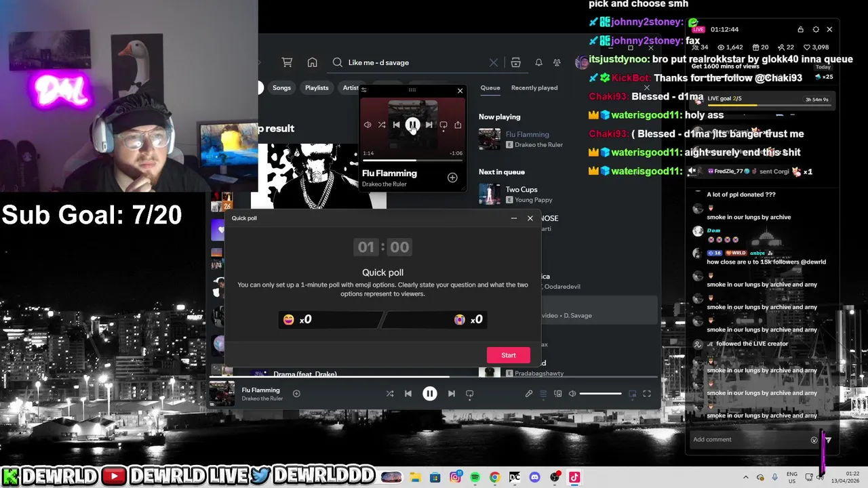Toggle repeat in the bottom player bar

(x=469, y=393)
